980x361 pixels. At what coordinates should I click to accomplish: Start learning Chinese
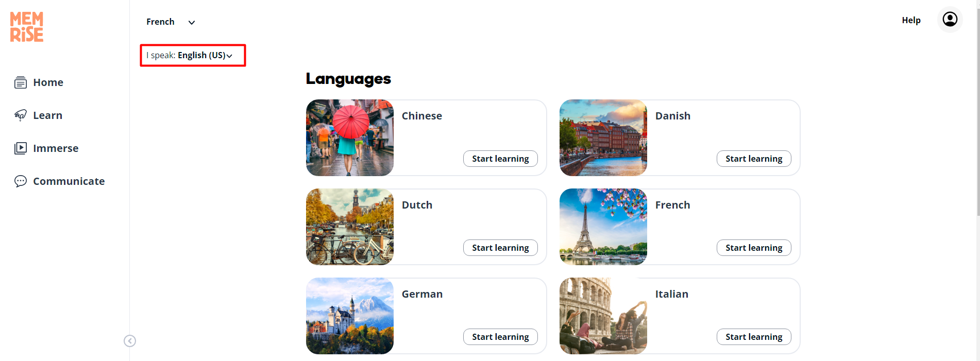click(x=500, y=159)
